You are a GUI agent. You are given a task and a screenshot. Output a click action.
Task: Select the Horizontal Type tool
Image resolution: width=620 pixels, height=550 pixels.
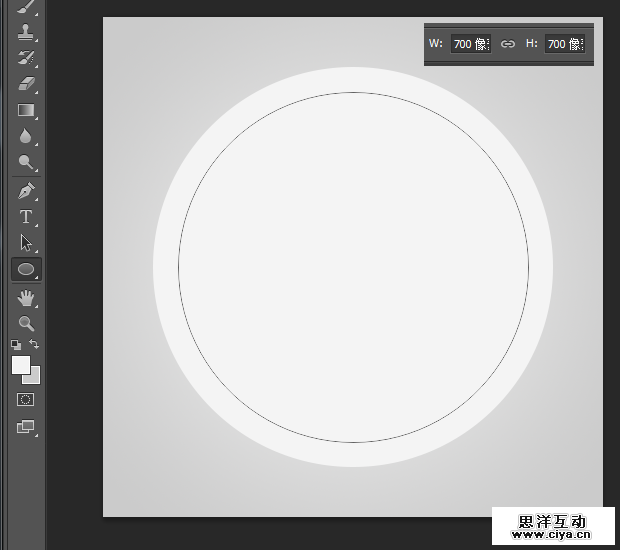tap(26, 216)
